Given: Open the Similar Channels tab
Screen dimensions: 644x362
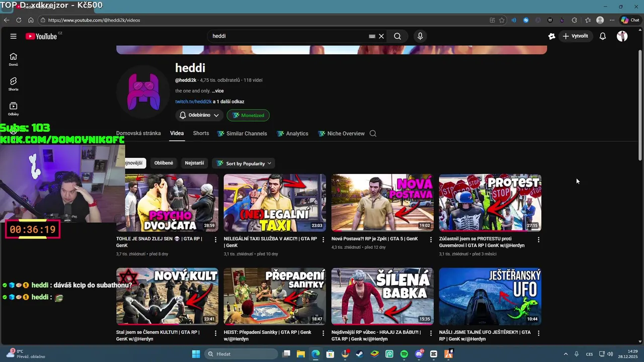Looking at the screenshot, I should click(x=242, y=133).
